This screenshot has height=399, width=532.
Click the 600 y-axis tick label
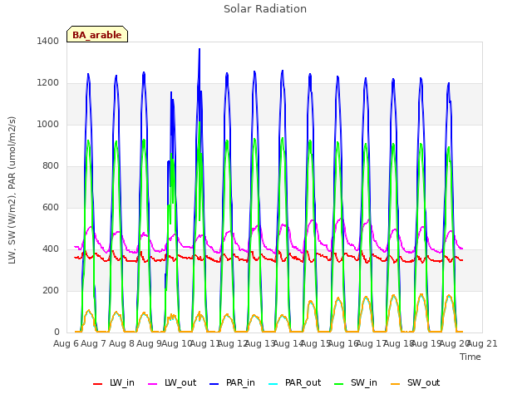coord(51,208)
